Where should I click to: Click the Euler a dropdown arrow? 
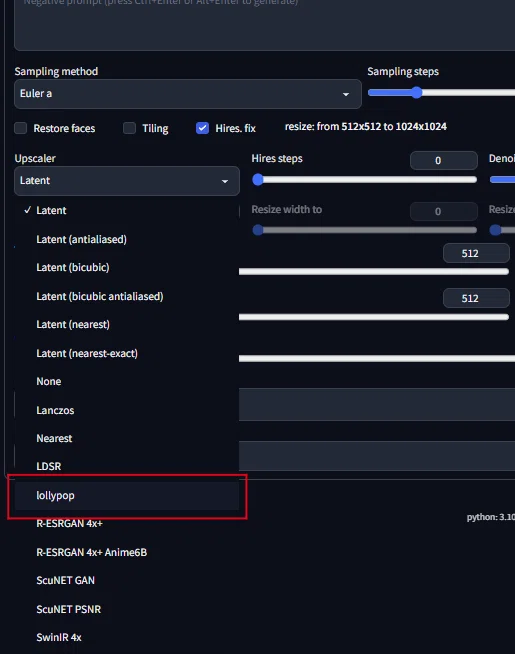(346, 94)
